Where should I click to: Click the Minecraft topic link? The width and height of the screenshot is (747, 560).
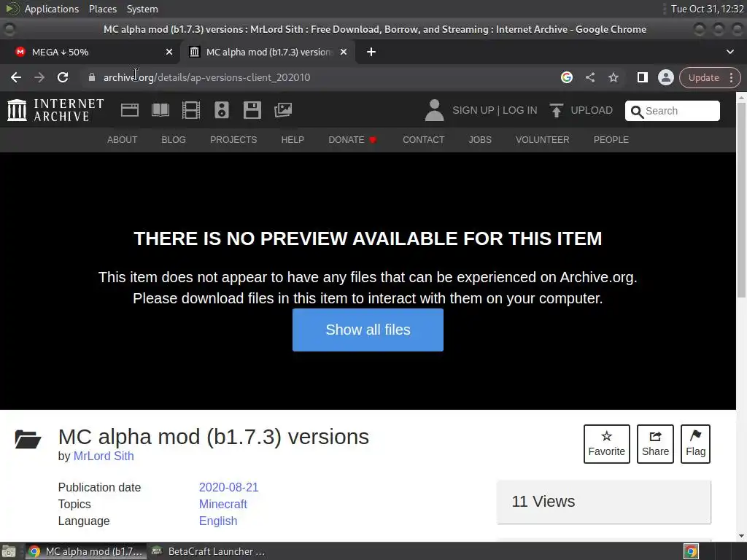[223, 505]
